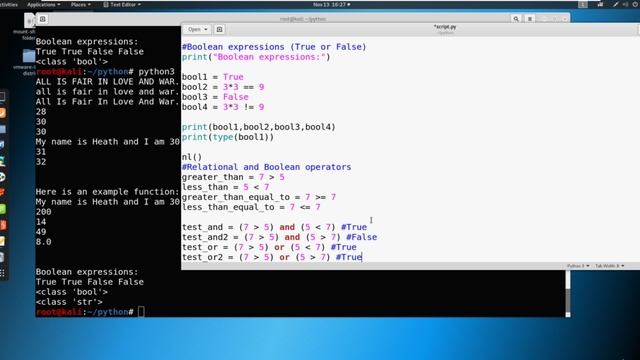The width and height of the screenshot is (640, 360).
Task: Click Activities in the top bar
Action: 9,4
